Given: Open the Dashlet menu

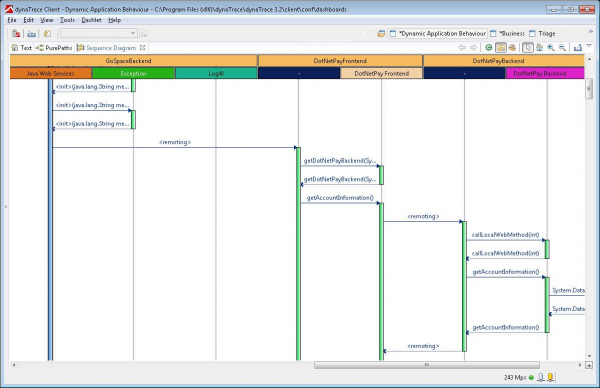Looking at the screenshot, I should (x=91, y=20).
